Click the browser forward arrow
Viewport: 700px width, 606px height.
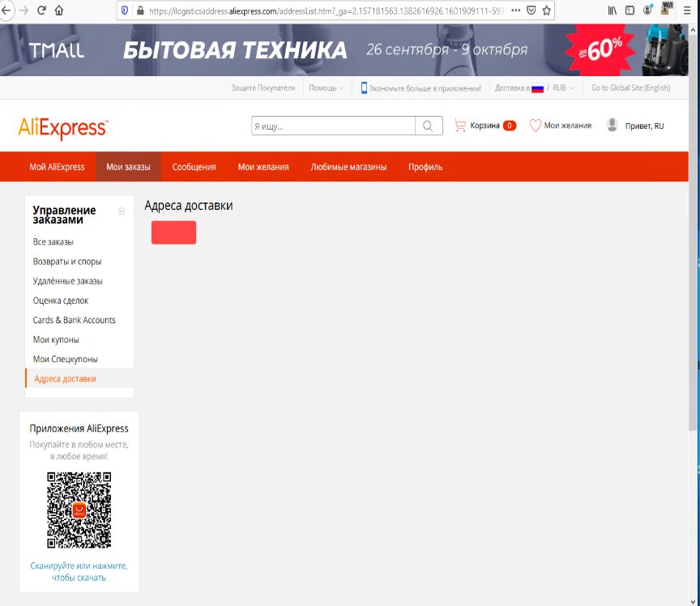pyautogui.click(x=23, y=11)
